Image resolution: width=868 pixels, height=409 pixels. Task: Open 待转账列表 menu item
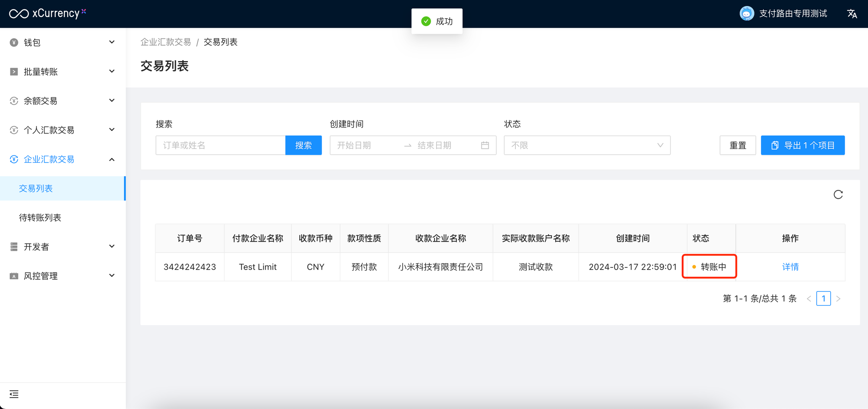click(40, 217)
